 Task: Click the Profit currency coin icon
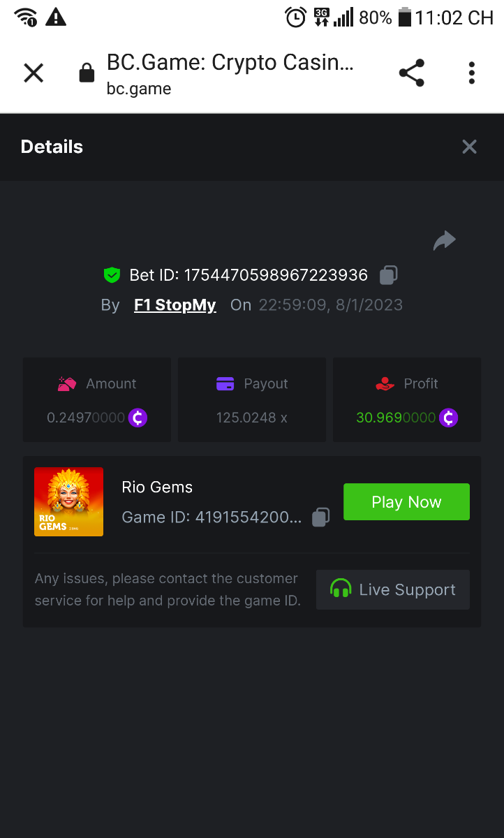(x=448, y=418)
